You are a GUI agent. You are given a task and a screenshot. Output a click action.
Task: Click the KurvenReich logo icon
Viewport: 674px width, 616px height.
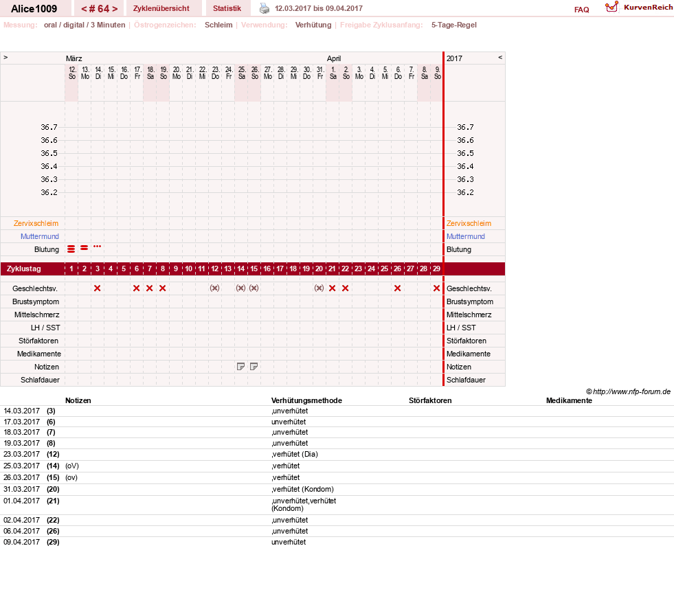pos(611,7)
